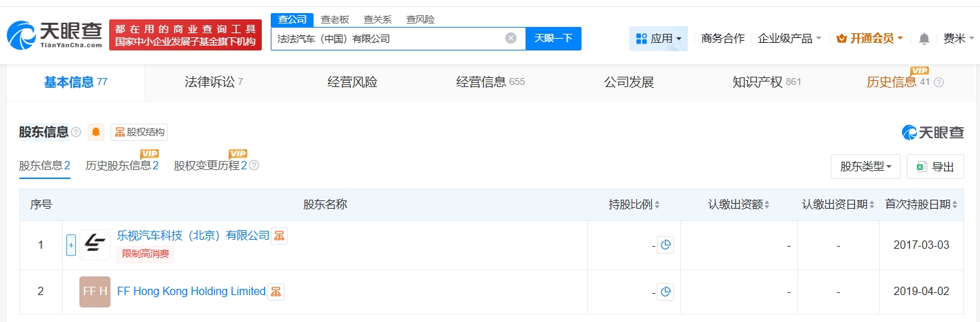Open the 费米 user account dropdown
Image resolution: width=980 pixels, height=322 pixels.
click(959, 39)
